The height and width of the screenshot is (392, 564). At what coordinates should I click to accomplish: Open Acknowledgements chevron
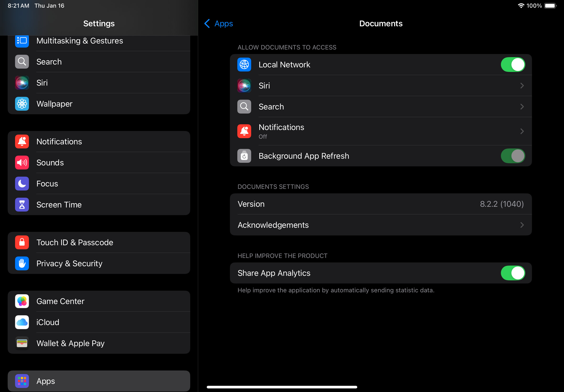click(x=522, y=225)
